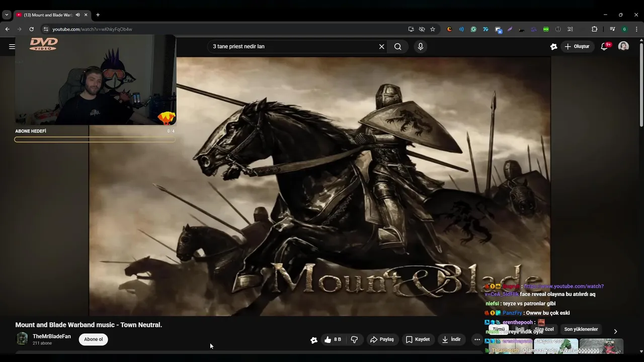This screenshot has height=362, width=644.
Task: Subscribe via Abone ol button
Action: click(x=93, y=339)
